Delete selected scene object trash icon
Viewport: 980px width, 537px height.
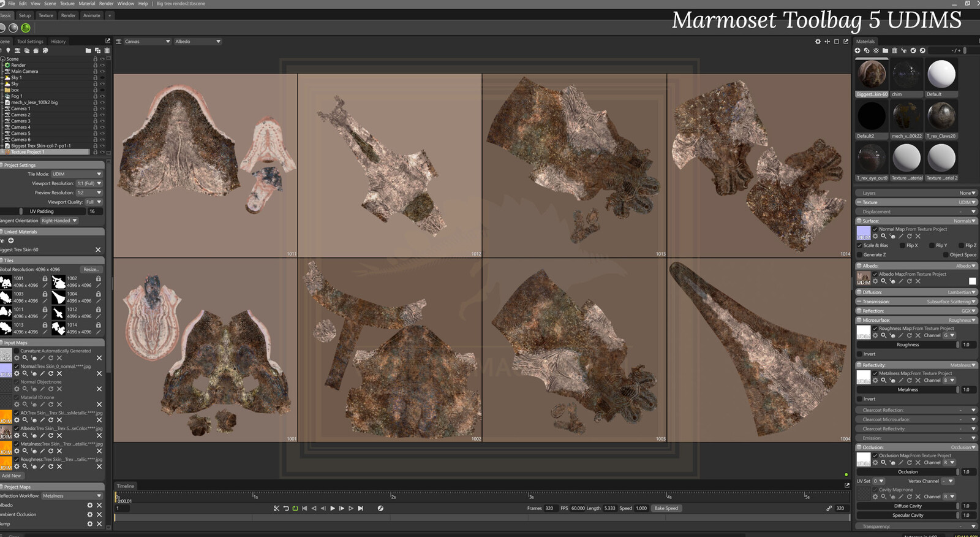tap(107, 50)
